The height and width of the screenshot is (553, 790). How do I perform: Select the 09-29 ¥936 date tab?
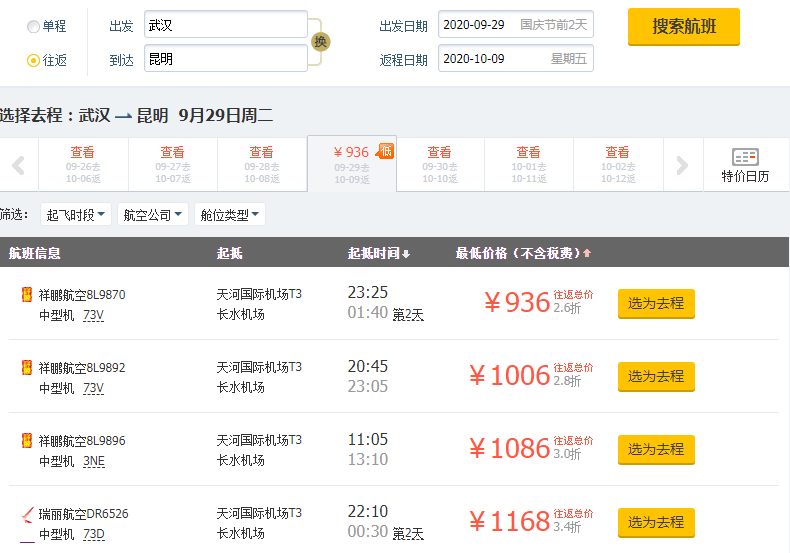click(x=352, y=164)
